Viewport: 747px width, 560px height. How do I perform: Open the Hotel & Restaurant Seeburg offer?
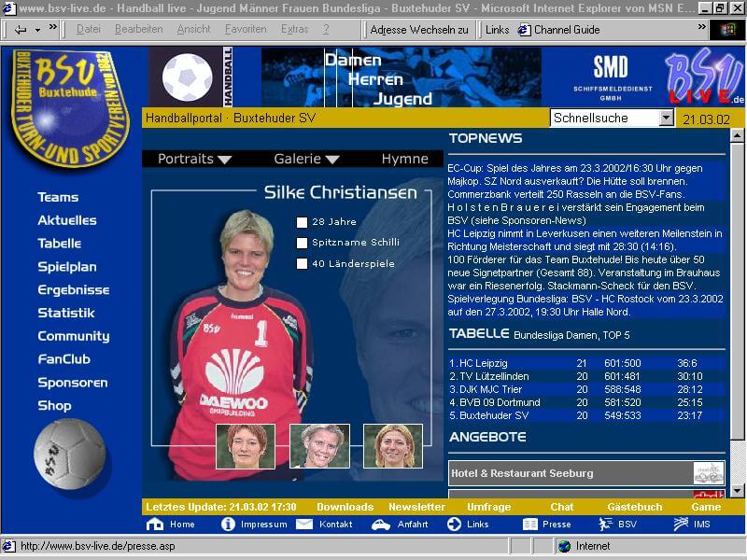[x=586, y=473]
